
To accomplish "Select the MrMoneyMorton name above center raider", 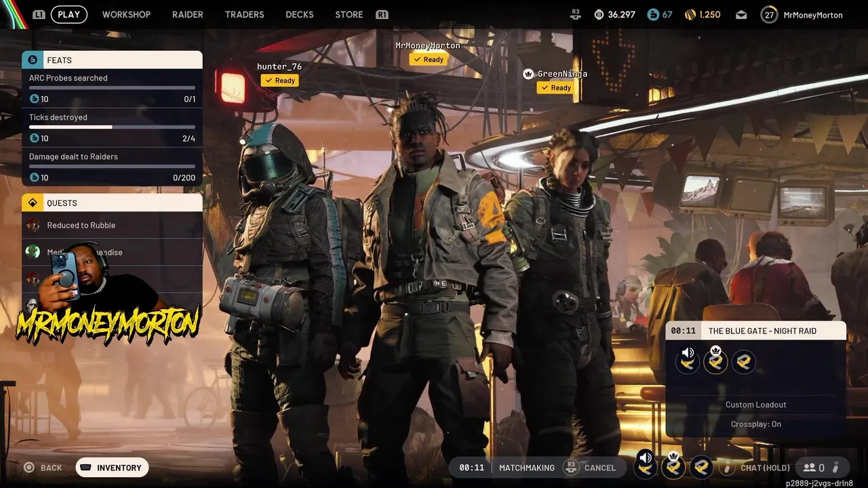I will (x=428, y=45).
